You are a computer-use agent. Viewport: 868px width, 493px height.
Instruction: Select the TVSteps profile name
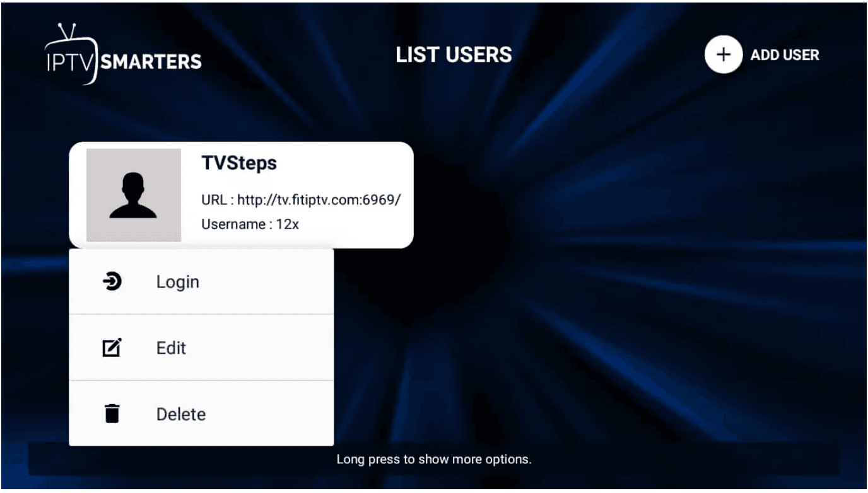pos(239,163)
